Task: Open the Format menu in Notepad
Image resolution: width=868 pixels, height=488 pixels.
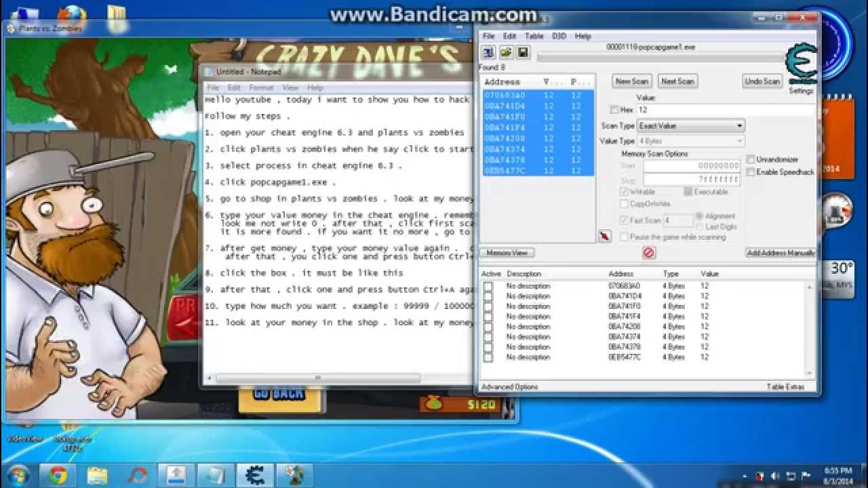Action: (x=261, y=87)
